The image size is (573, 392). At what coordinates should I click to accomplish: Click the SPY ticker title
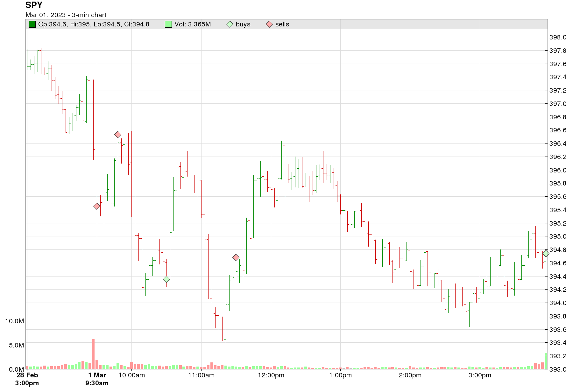point(34,5)
